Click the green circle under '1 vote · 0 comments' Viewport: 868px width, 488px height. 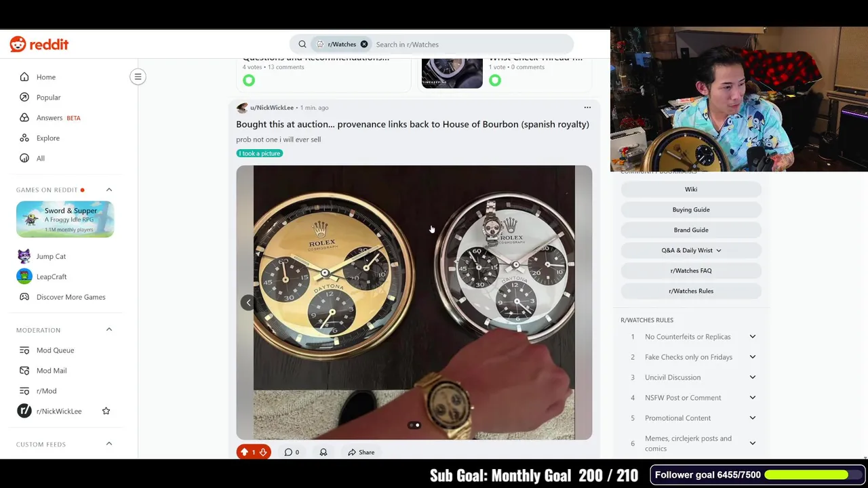[x=495, y=81]
